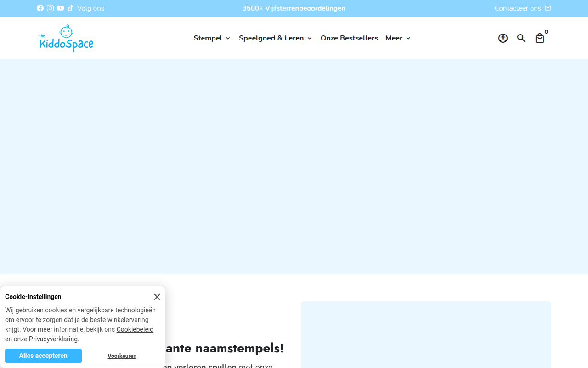Open the Cookiebeleid link

coord(135,329)
